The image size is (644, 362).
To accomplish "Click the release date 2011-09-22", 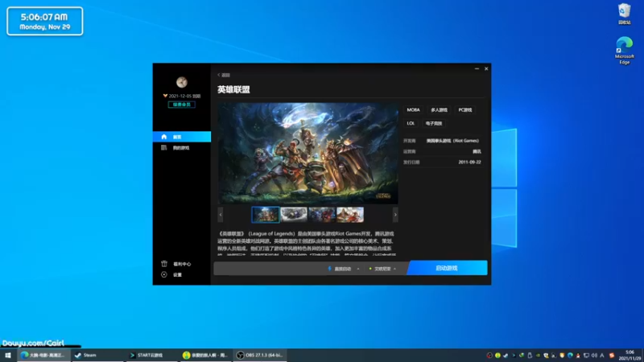I will pos(469,162).
